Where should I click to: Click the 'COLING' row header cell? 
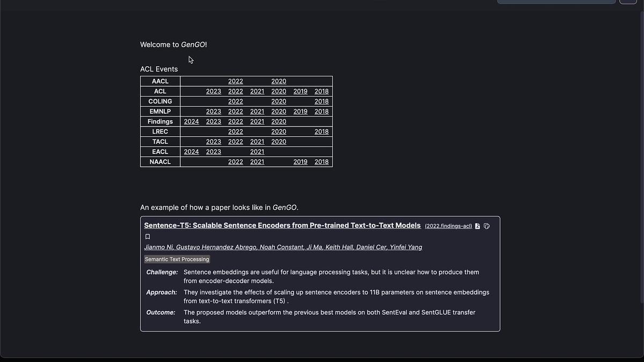[x=160, y=101]
